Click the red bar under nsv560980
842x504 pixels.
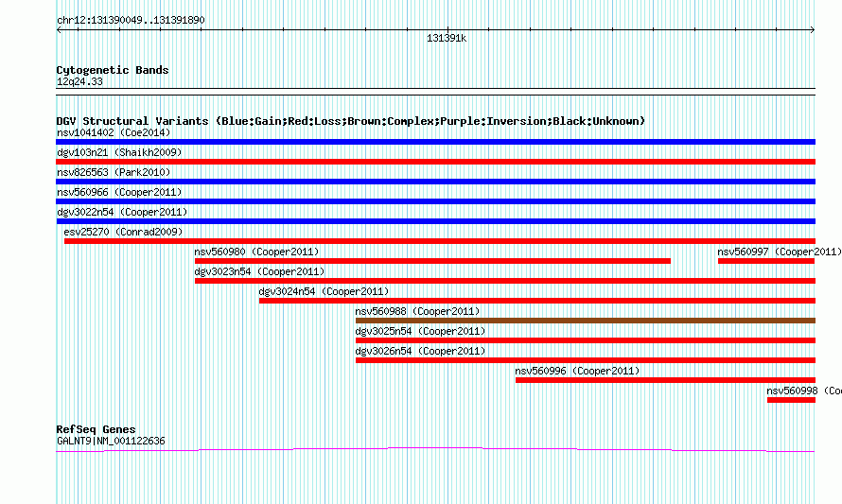[x=432, y=261]
